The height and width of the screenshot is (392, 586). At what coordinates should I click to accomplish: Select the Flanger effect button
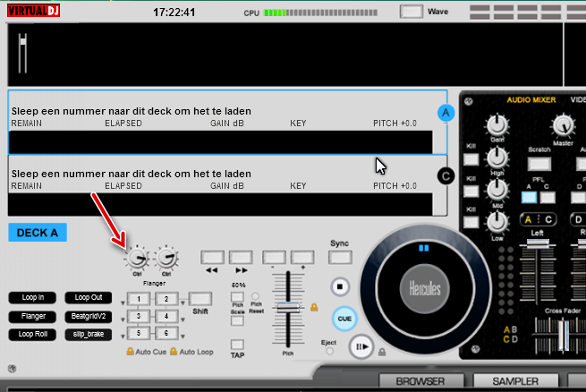pyautogui.click(x=32, y=316)
